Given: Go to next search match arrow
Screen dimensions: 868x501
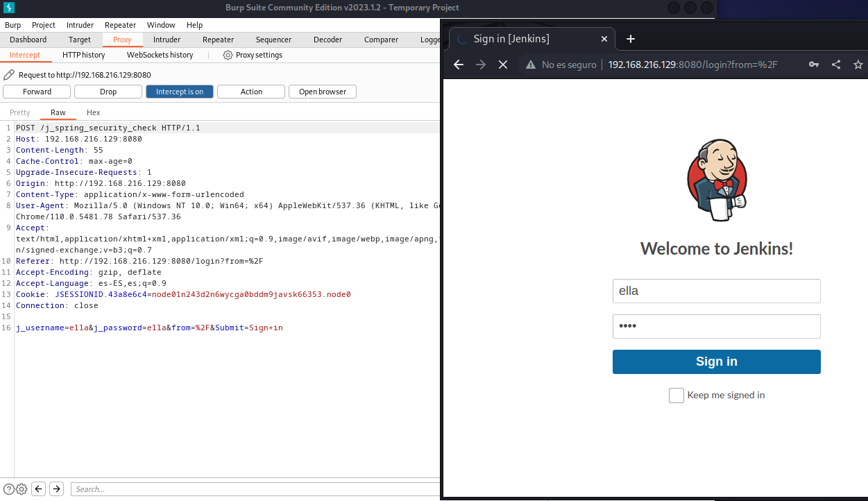Looking at the screenshot, I should pos(57,489).
